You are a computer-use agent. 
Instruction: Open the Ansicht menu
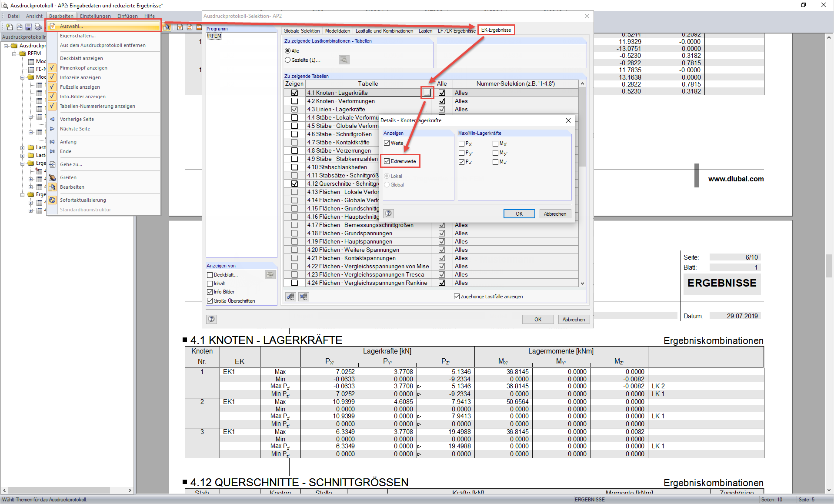34,16
